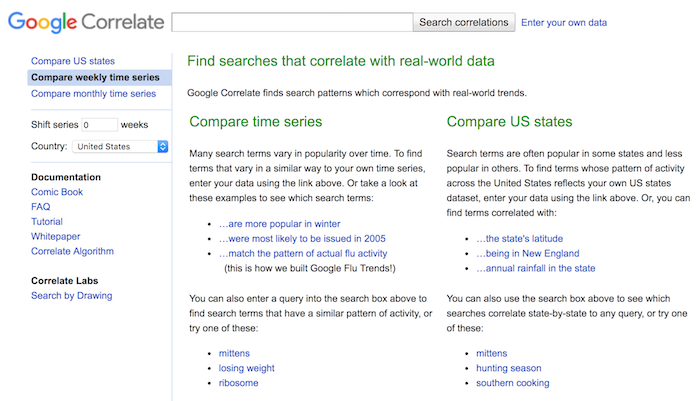Open the more popular in winter example
The width and height of the screenshot is (700, 401).
(279, 224)
